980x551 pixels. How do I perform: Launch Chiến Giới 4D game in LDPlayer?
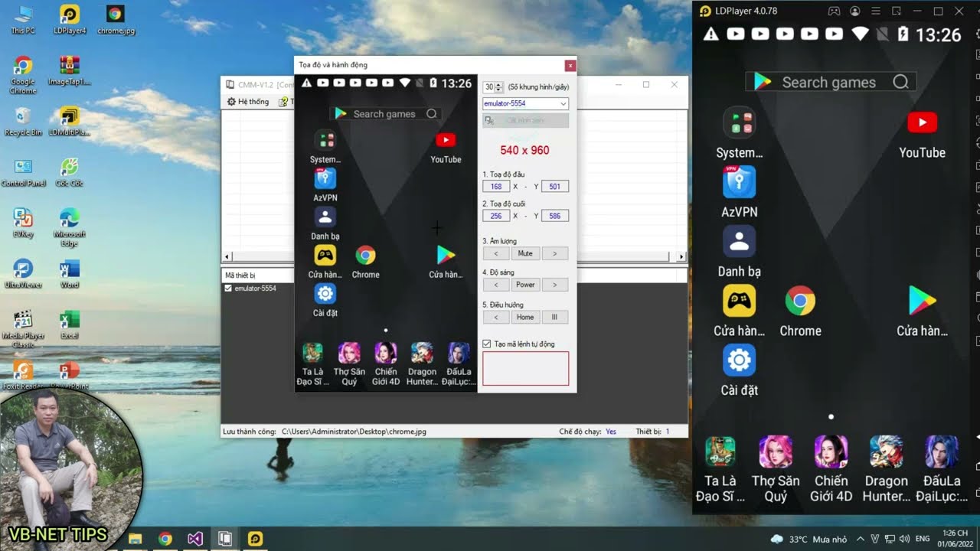point(831,468)
